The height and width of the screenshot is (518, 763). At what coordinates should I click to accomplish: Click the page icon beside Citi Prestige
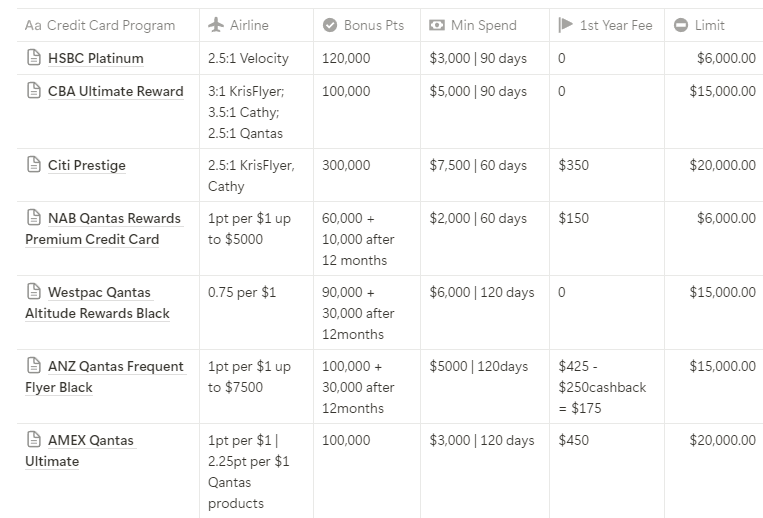(x=33, y=166)
